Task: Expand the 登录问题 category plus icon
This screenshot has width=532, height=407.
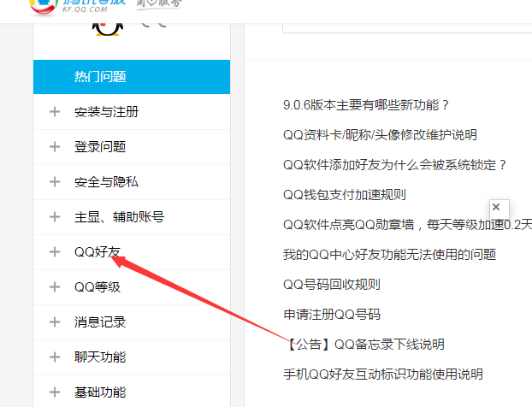Action: (56, 147)
